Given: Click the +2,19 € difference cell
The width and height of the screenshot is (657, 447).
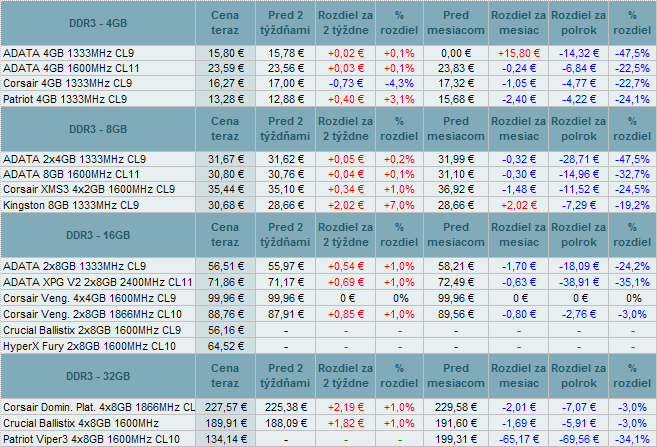Looking at the screenshot, I should coord(346,407).
